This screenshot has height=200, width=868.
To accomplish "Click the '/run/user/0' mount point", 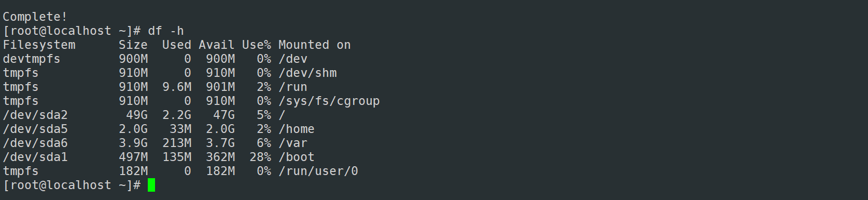I will click(318, 171).
